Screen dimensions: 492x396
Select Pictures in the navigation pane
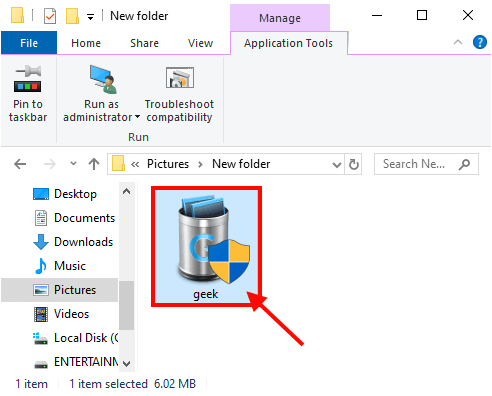(60, 290)
